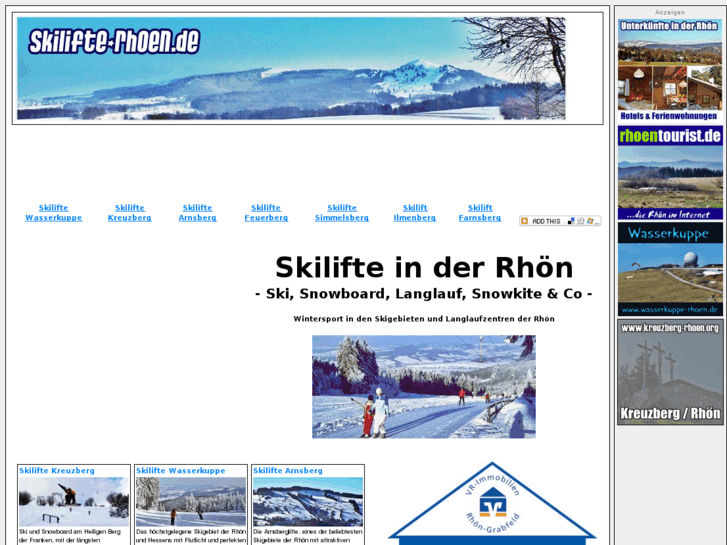The height and width of the screenshot is (545, 727).
Task: Open the rhoentourist.de advertisement banner
Action: [x=670, y=173]
